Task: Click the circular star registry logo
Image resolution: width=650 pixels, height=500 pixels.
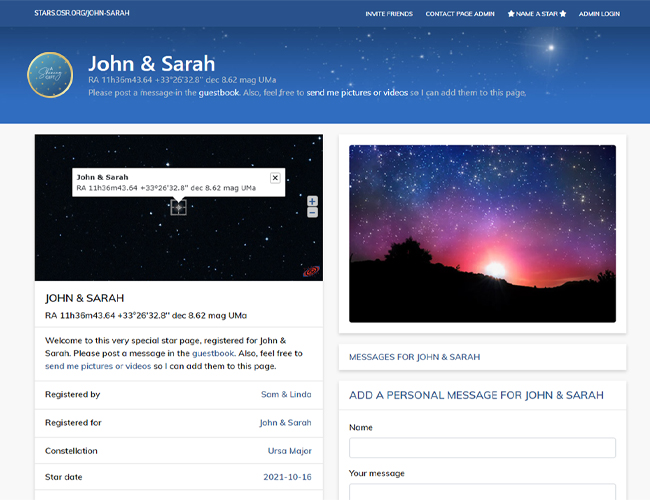Action: point(49,76)
